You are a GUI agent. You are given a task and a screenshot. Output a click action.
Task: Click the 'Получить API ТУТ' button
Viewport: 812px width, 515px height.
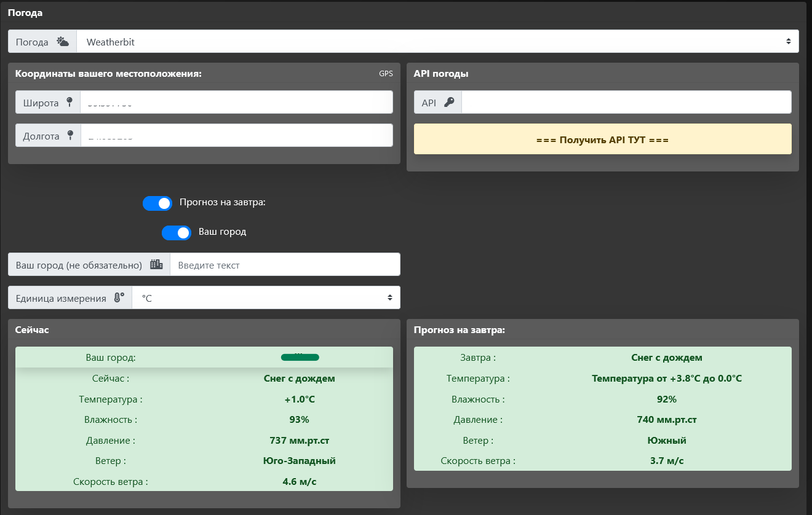click(x=602, y=140)
